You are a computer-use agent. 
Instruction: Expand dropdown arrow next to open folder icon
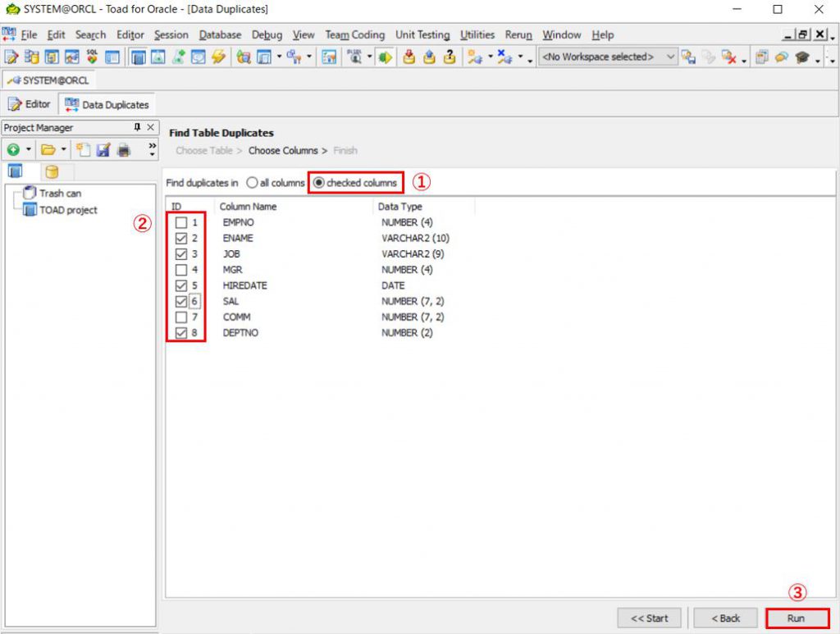pos(63,150)
